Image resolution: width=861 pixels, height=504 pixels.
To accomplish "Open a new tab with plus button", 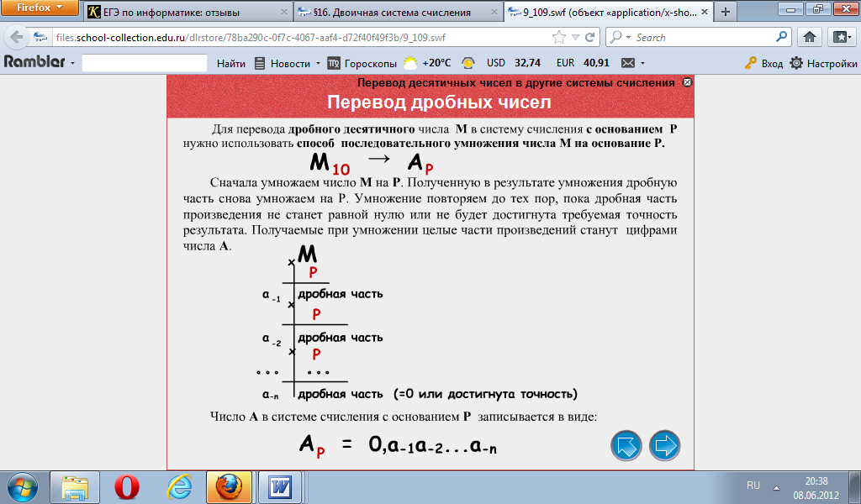I will pos(726,12).
